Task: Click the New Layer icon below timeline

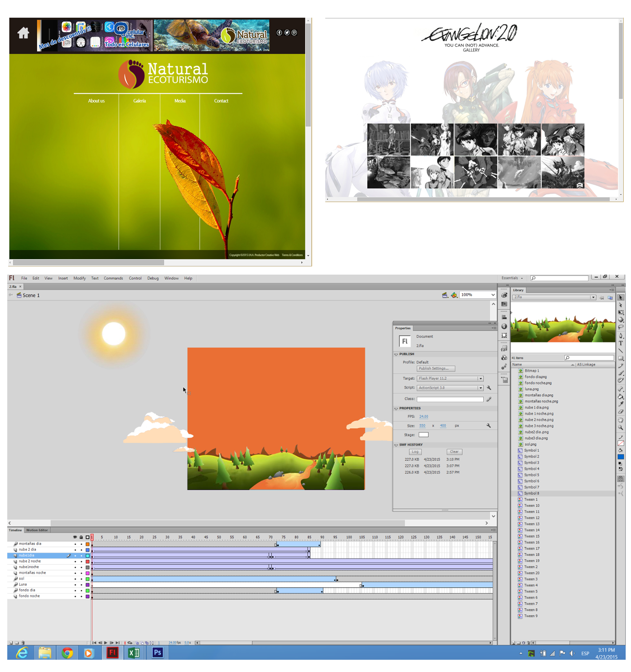Action: click(x=10, y=643)
